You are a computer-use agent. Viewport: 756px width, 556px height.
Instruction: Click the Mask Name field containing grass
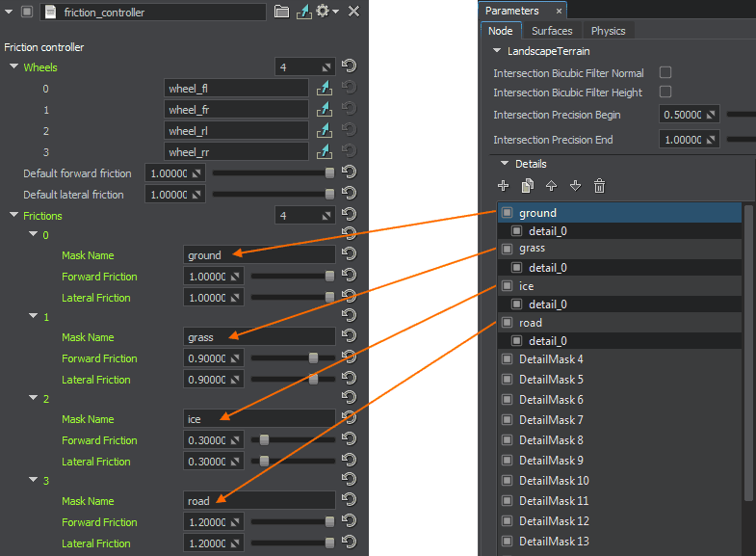pyautogui.click(x=259, y=337)
